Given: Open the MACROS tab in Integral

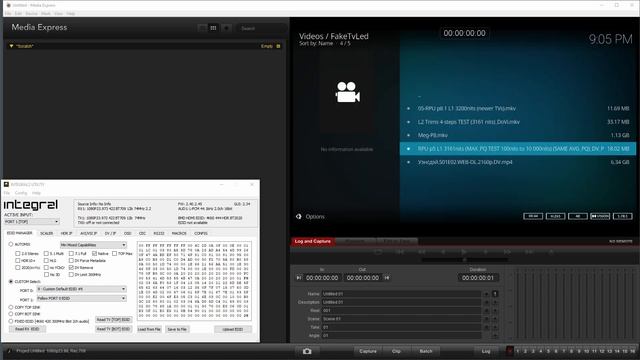Looking at the screenshot, I should click(179, 233).
